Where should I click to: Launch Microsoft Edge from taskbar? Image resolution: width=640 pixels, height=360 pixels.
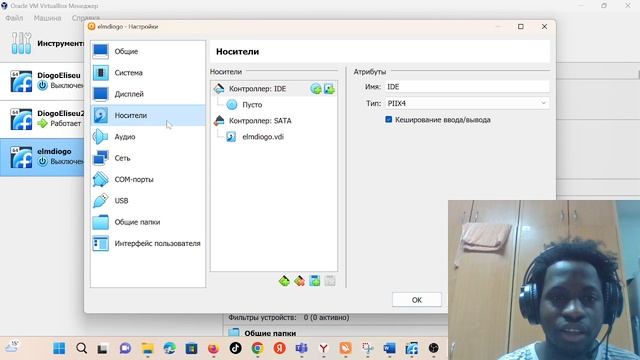[169, 348]
